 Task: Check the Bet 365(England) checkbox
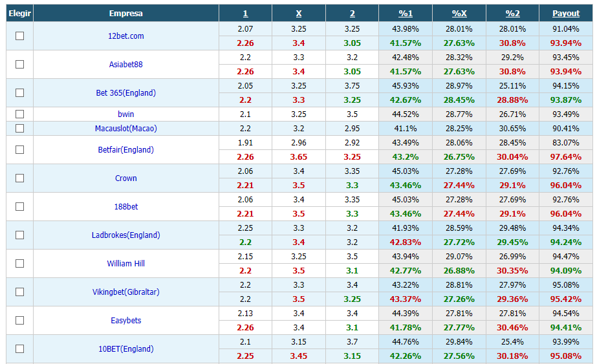click(x=19, y=93)
